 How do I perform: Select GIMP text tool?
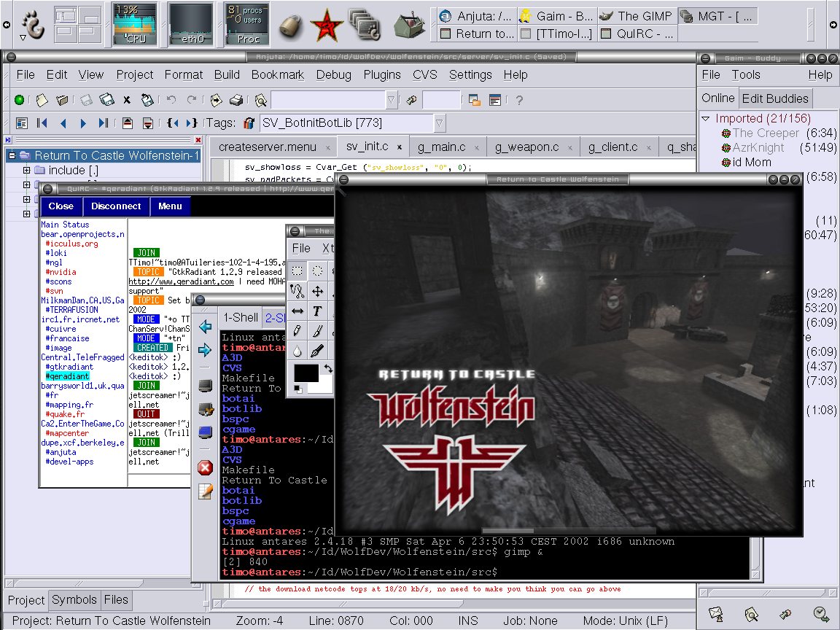coord(317,311)
